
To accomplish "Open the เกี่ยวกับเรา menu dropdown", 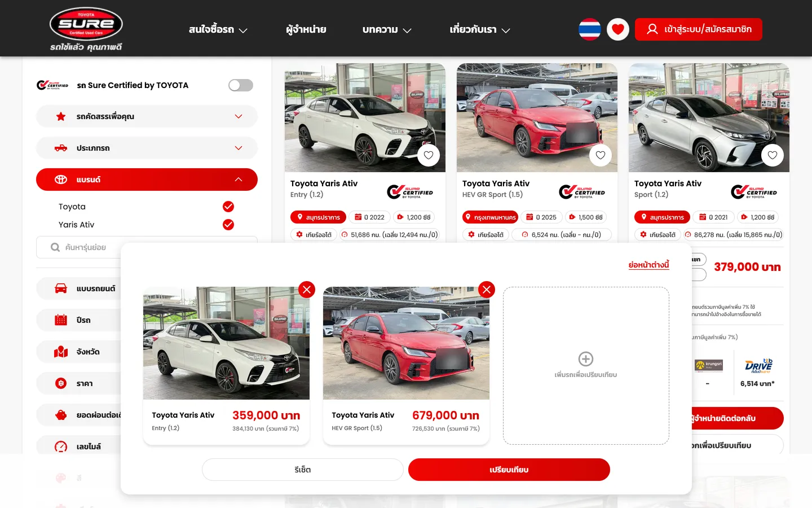I will coord(480,29).
